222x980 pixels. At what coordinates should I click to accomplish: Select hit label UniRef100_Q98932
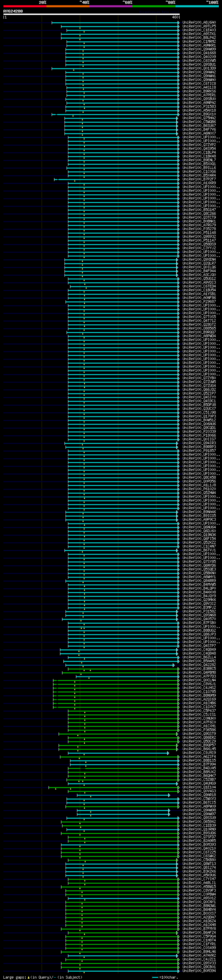[199, 237]
